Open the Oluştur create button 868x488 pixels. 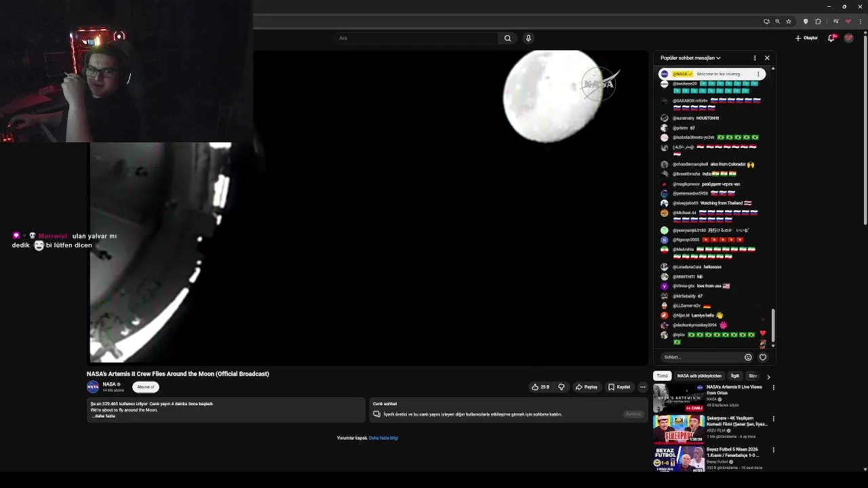click(806, 38)
